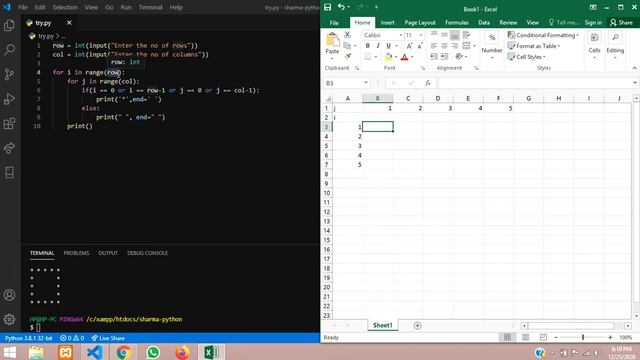Toggle Underline formatting in Excel
Viewport: 640px width, 360px height.
[x=389, y=46]
